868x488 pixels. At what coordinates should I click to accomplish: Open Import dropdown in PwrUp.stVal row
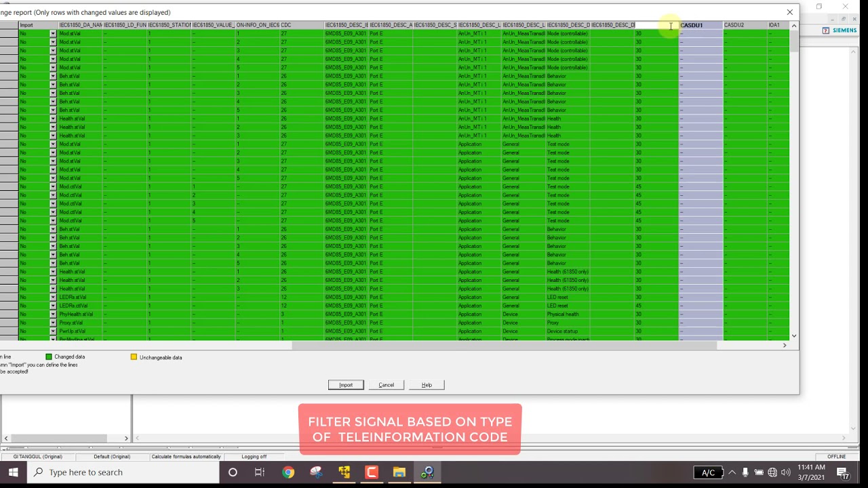tap(53, 331)
